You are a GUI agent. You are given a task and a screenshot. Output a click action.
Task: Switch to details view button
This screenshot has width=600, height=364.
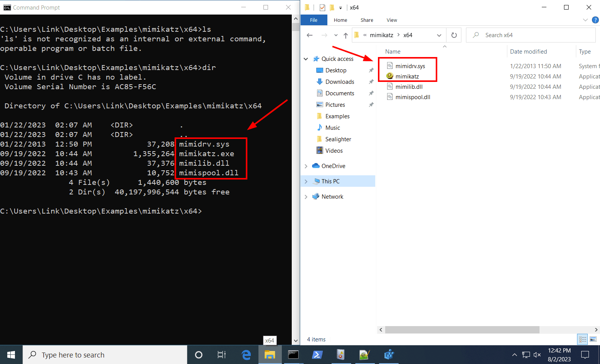pyautogui.click(x=583, y=339)
